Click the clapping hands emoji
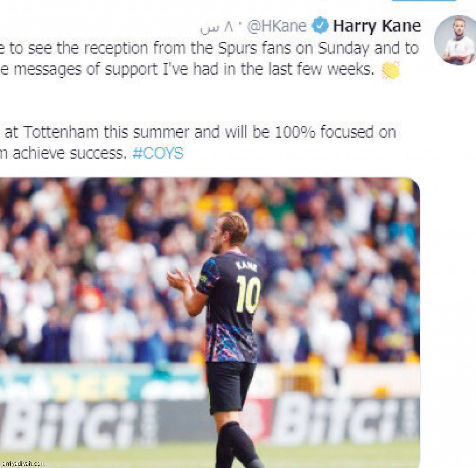Image resolution: width=476 pixels, height=468 pixels. coord(390,70)
